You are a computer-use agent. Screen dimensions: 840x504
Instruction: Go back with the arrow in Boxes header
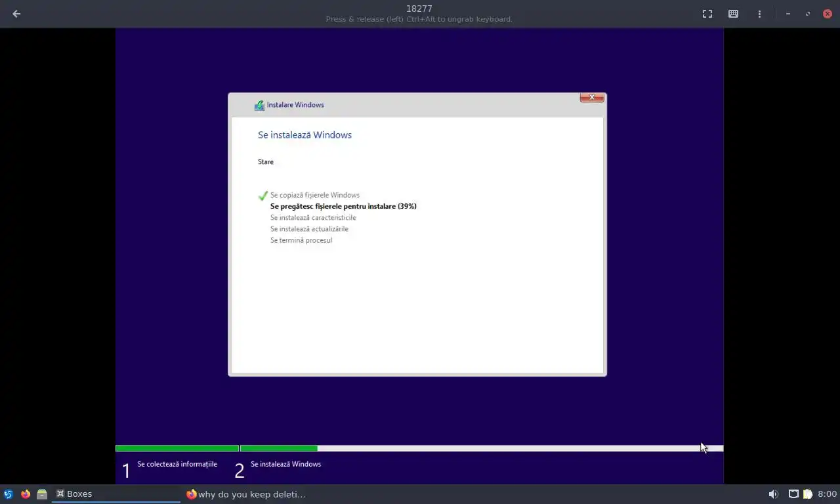(x=16, y=14)
